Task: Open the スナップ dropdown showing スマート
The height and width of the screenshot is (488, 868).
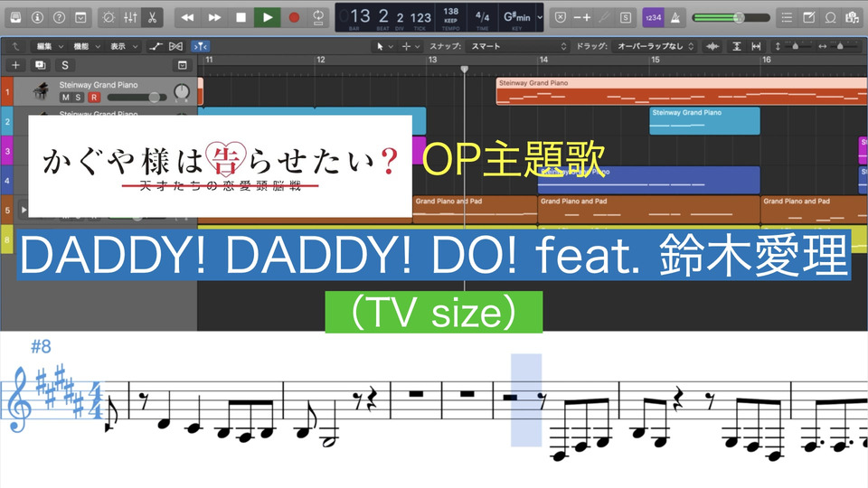Action: pos(517,46)
